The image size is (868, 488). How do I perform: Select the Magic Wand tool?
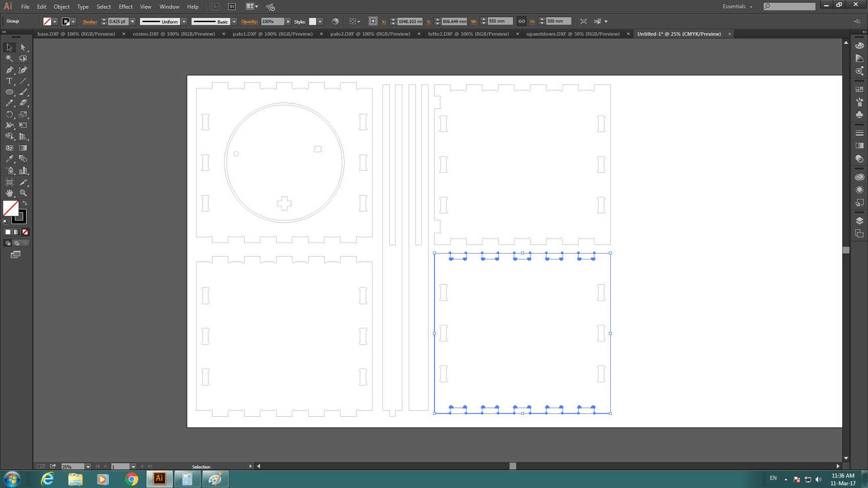pyautogui.click(x=9, y=59)
